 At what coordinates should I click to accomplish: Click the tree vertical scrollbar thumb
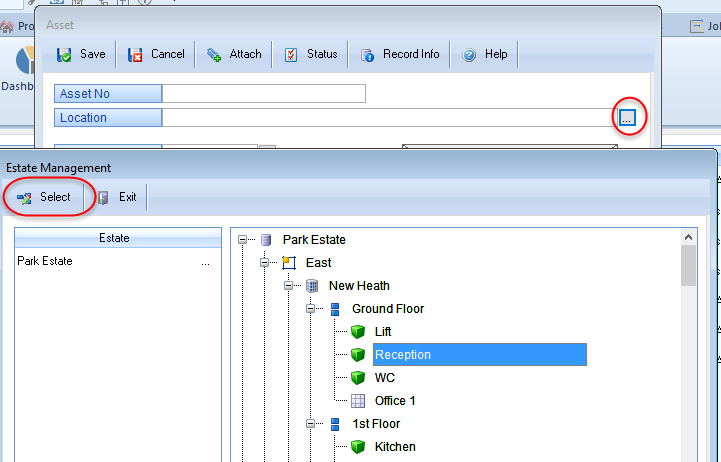(x=688, y=266)
